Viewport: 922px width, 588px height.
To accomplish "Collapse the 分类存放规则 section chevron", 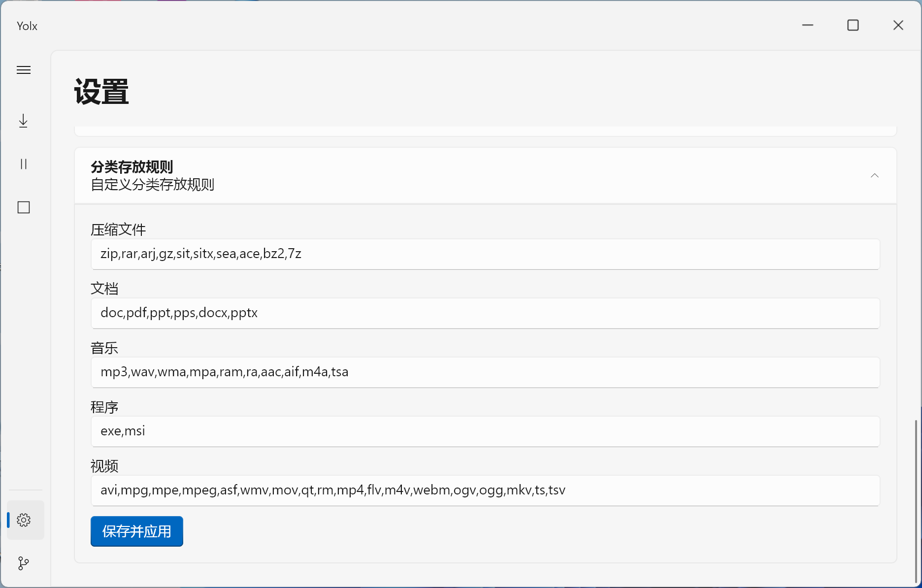I will point(874,176).
